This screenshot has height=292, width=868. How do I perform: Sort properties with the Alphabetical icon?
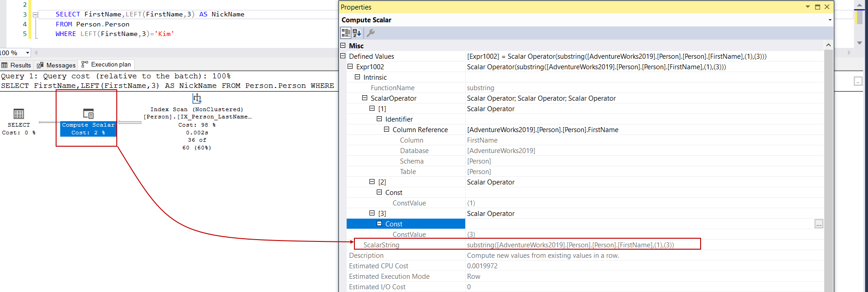click(x=357, y=33)
